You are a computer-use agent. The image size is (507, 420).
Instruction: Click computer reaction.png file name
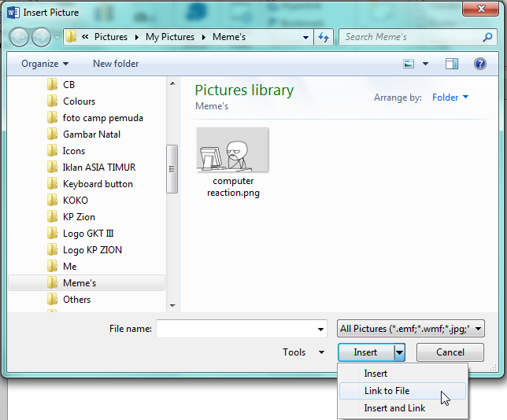coord(233,186)
